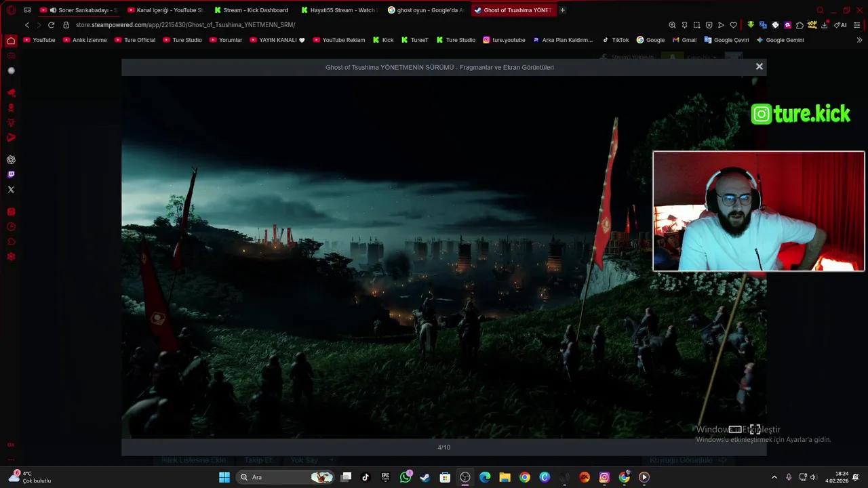Open the Easy Setup sliders icon
The image size is (868, 488).
click(x=857, y=25)
